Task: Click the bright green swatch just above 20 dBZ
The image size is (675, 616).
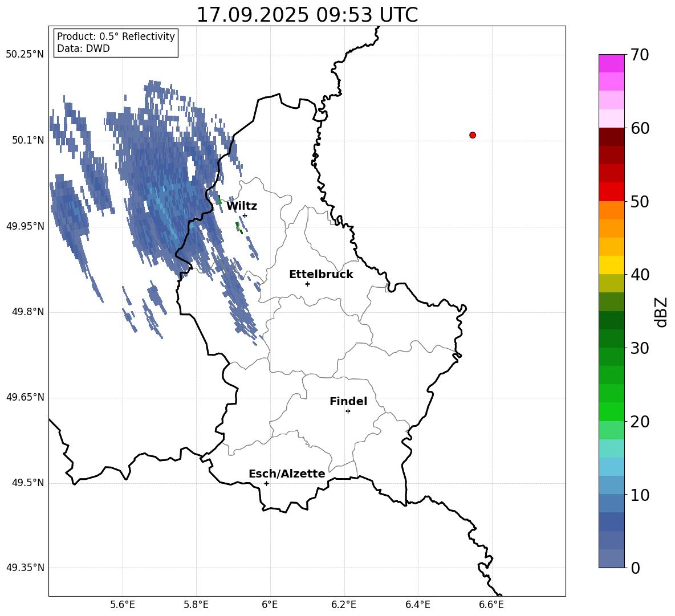Action: coord(611,411)
